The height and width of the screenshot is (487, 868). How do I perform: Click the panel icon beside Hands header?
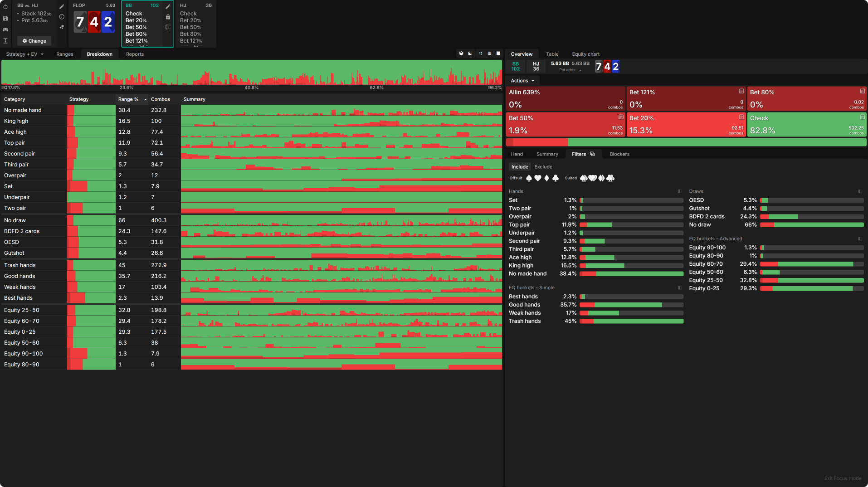[x=680, y=191]
